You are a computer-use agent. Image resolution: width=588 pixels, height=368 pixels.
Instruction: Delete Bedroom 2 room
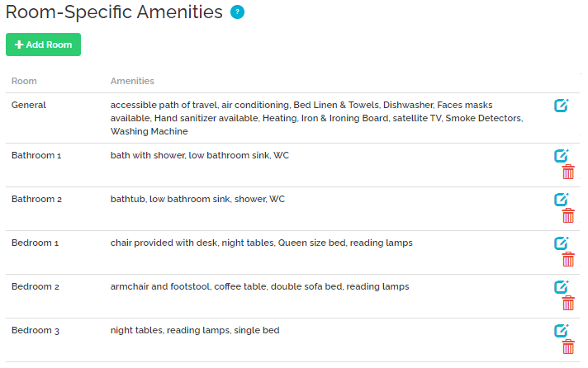tap(568, 303)
